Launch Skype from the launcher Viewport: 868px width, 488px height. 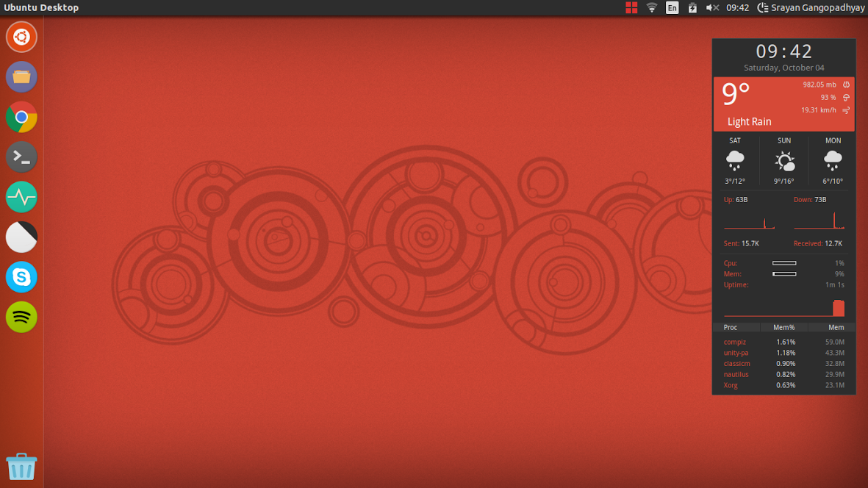tap(21, 276)
